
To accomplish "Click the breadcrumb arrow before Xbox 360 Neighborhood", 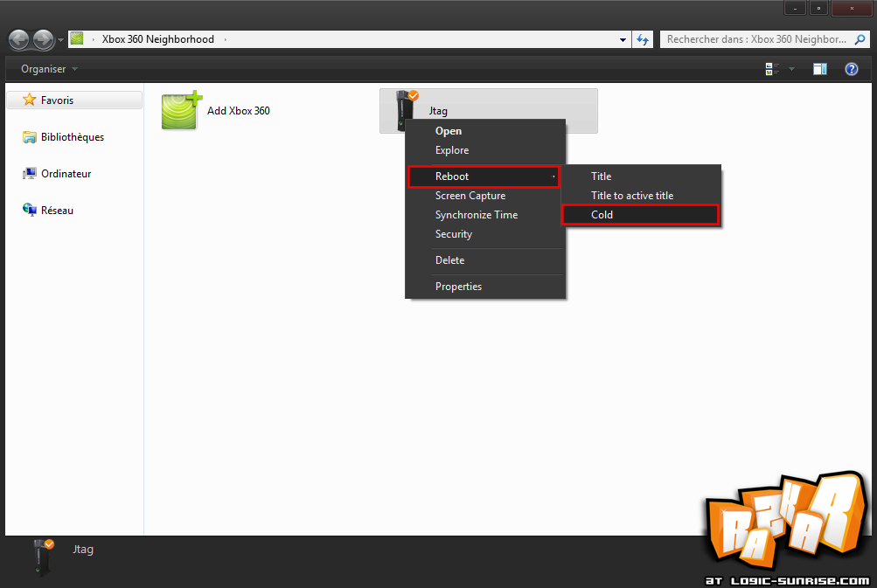I will click(93, 39).
